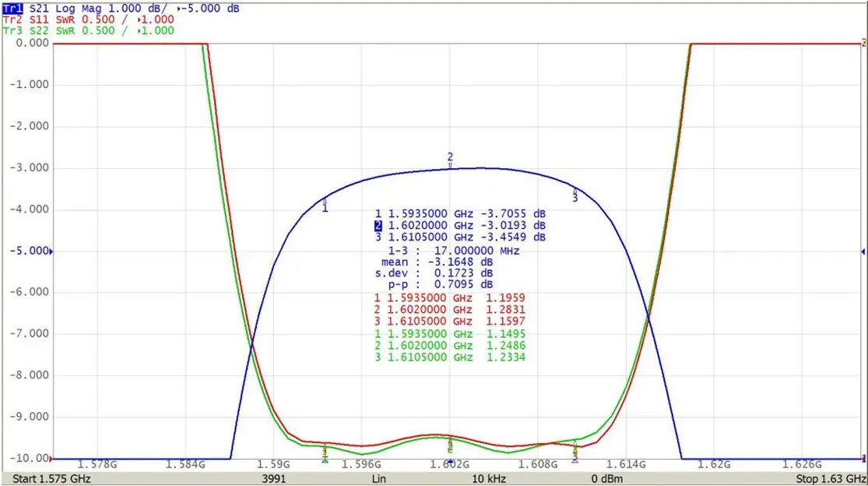Click the 3991 sweep points value
Image resolution: width=868 pixels, height=486 pixels.
(x=274, y=479)
